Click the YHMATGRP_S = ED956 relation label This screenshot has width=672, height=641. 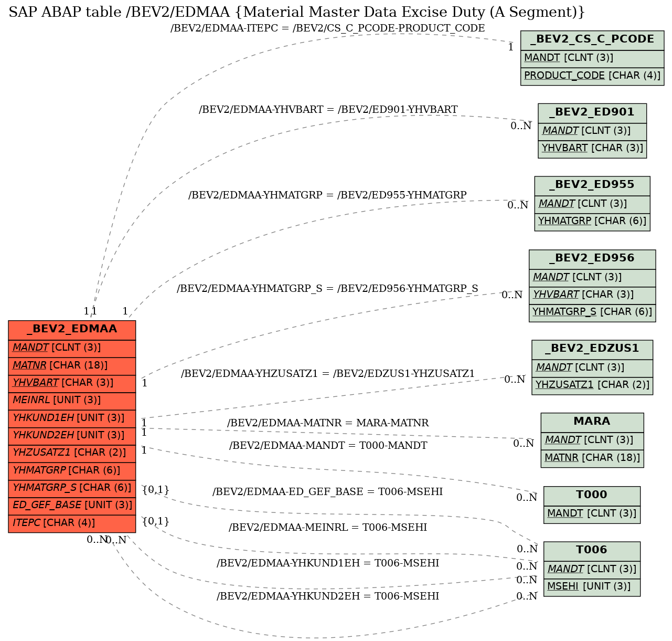[x=328, y=289]
